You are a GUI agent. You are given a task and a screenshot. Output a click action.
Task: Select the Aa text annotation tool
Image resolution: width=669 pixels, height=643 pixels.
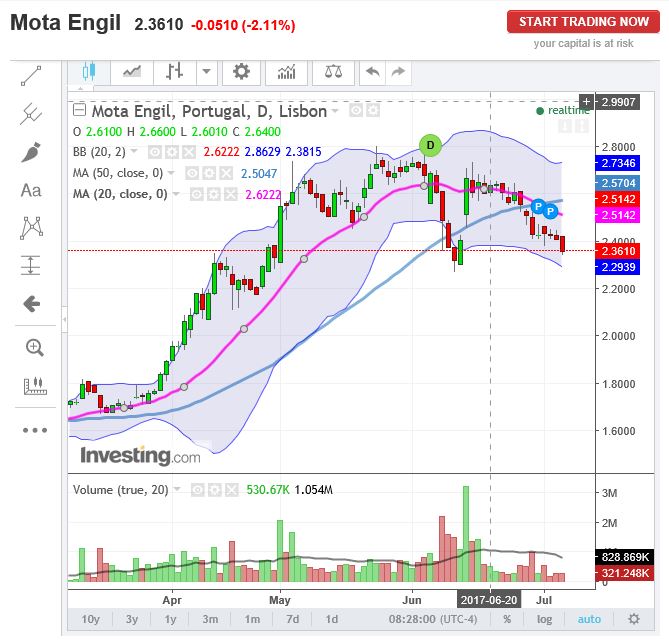(x=31, y=190)
